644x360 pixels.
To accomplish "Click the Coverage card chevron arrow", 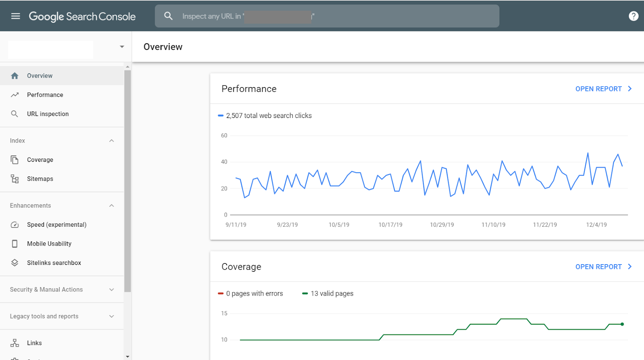I will point(630,267).
